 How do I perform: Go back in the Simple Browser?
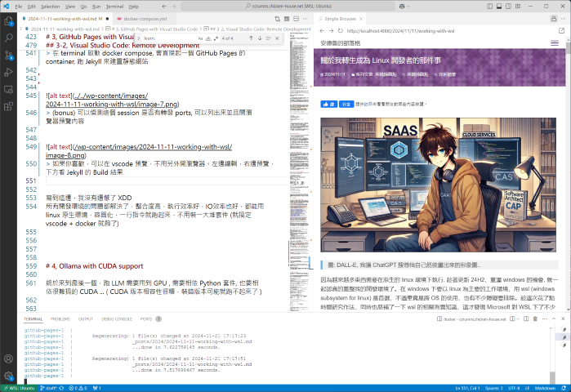322,31
